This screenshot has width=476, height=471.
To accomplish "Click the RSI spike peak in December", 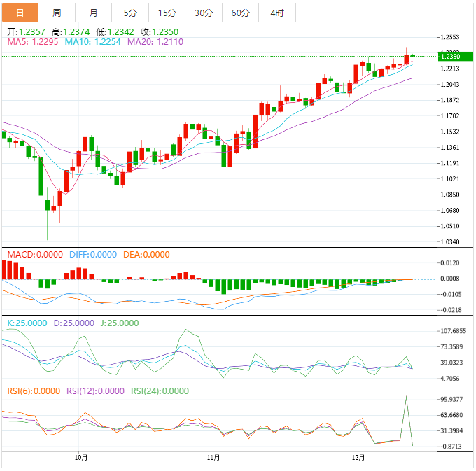I will 406,396.
